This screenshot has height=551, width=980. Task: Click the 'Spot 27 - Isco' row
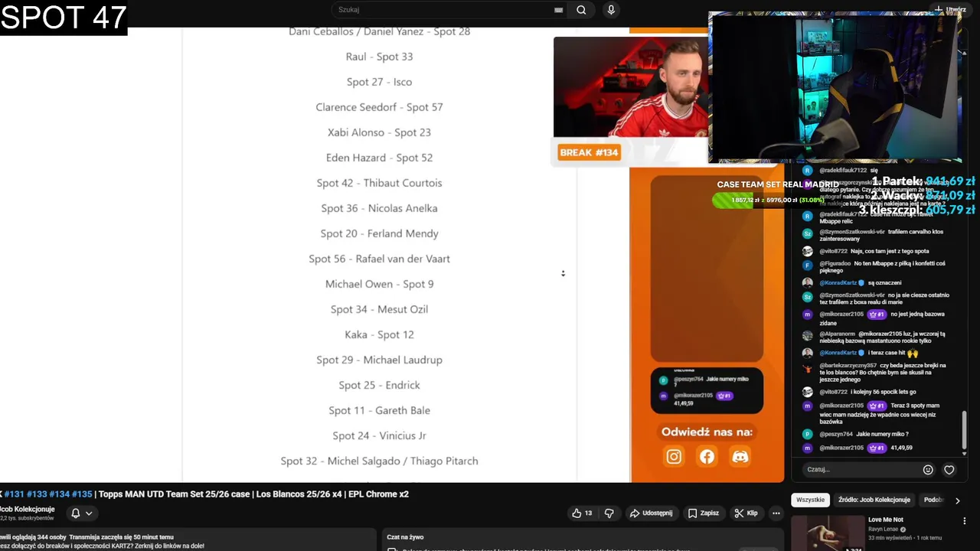[379, 82]
